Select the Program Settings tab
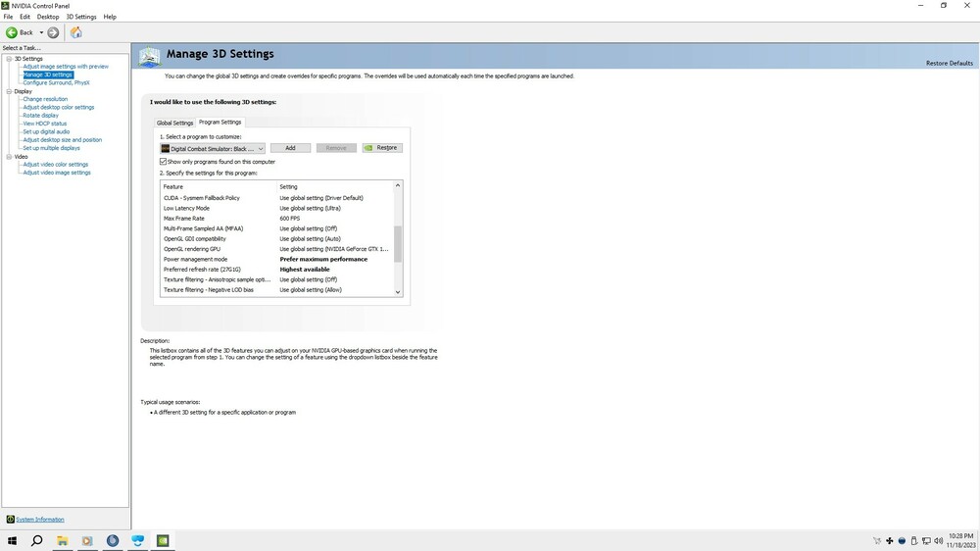 pyautogui.click(x=220, y=122)
